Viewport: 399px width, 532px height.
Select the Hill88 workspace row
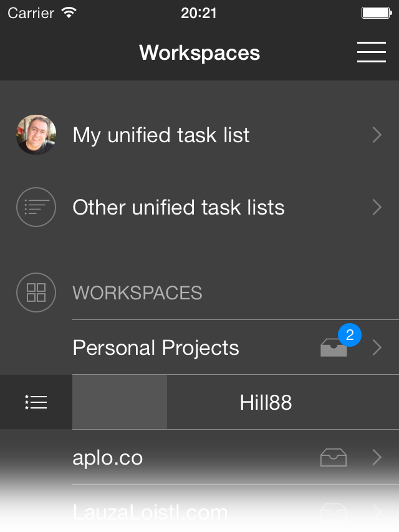coord(266,402)
